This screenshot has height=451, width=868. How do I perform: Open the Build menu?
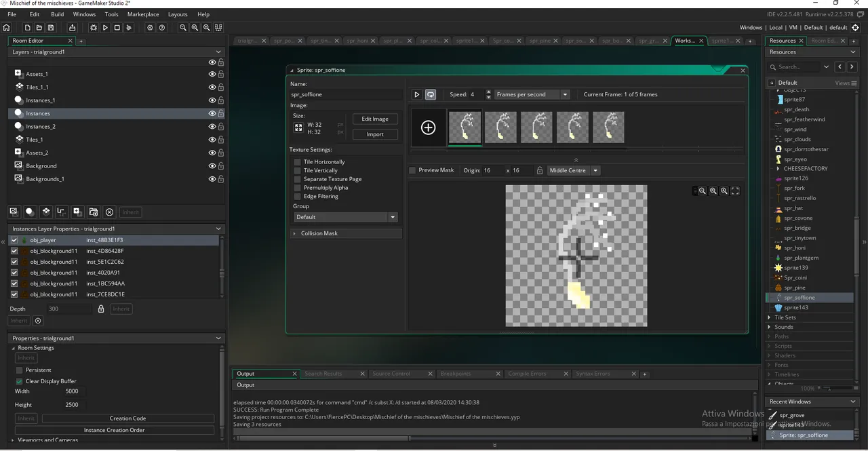pyautogui.click(x=57, y=14)
